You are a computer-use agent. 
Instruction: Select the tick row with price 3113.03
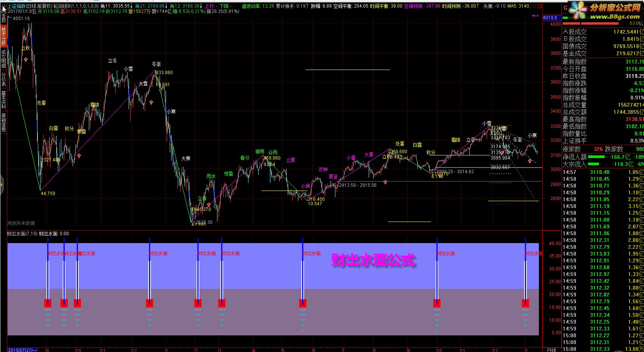coord(603,254)
